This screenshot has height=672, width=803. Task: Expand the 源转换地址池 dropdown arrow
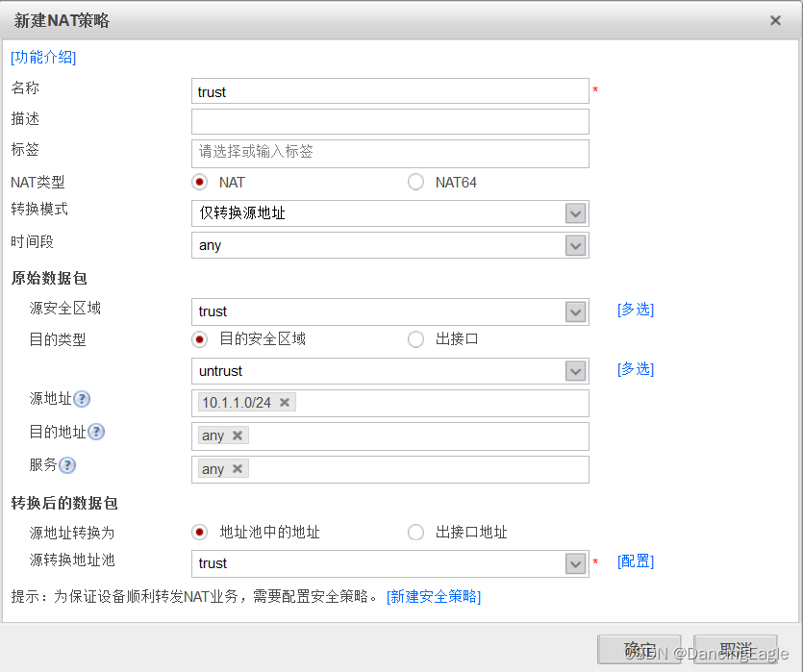pos(576,564)
